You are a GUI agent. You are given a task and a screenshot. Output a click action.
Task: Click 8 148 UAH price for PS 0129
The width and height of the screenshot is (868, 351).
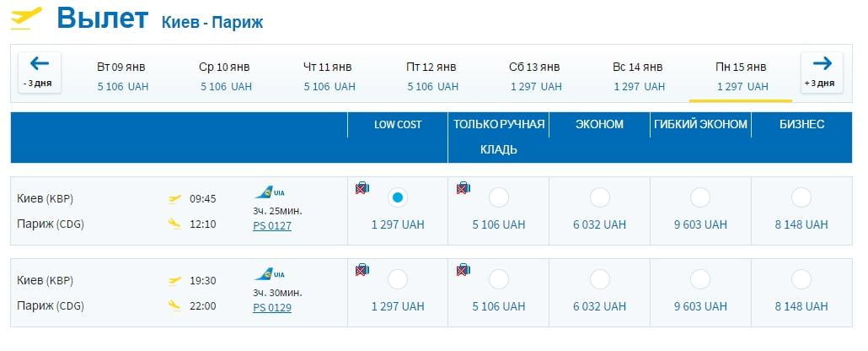[801, 306]
